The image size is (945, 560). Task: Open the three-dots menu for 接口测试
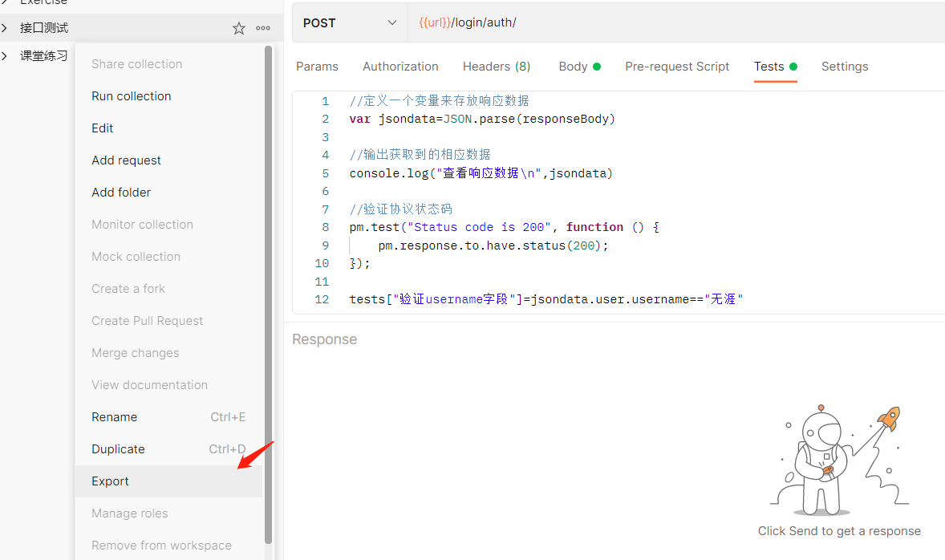263,28
